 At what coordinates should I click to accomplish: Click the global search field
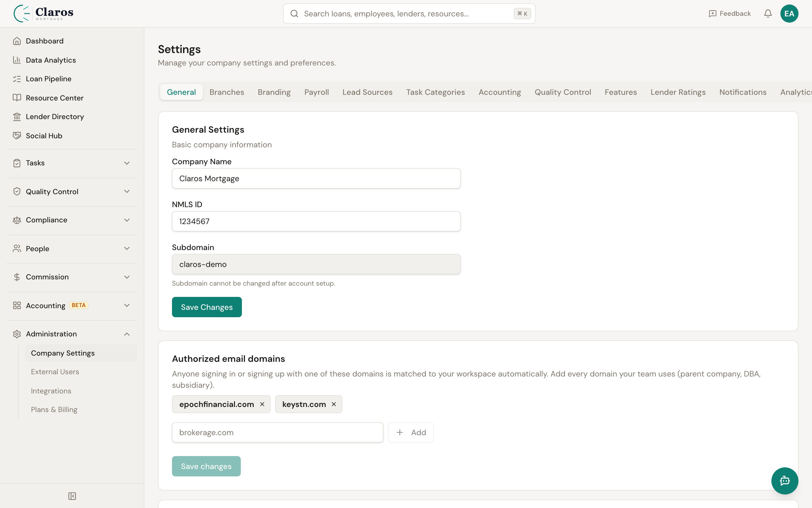[x=409, y=14]
